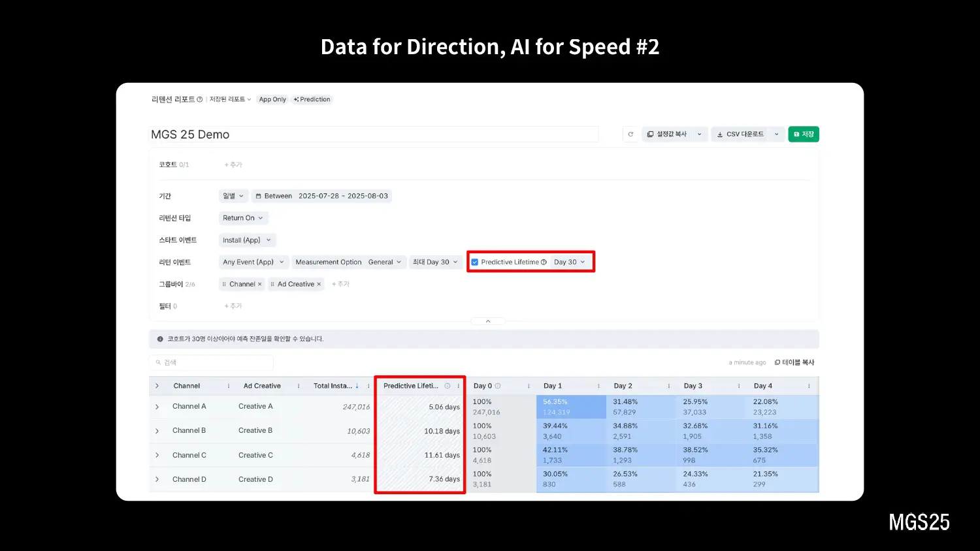Collapse the settings panel with the up chevron
980x551 pixels.
click(488, 321)
